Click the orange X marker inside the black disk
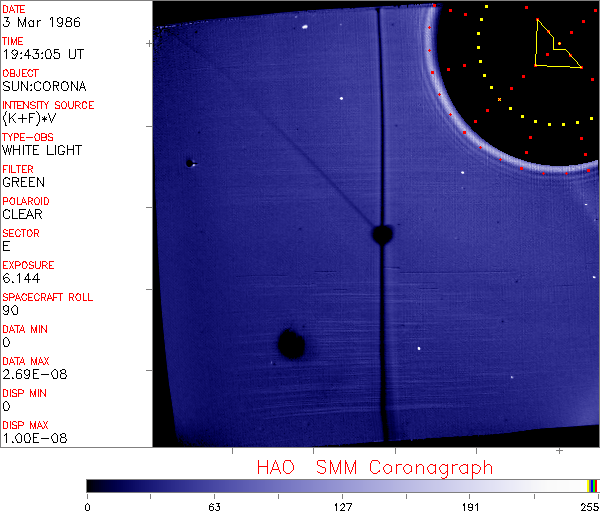This screenshot has height=512, width=600. point(499,99)
